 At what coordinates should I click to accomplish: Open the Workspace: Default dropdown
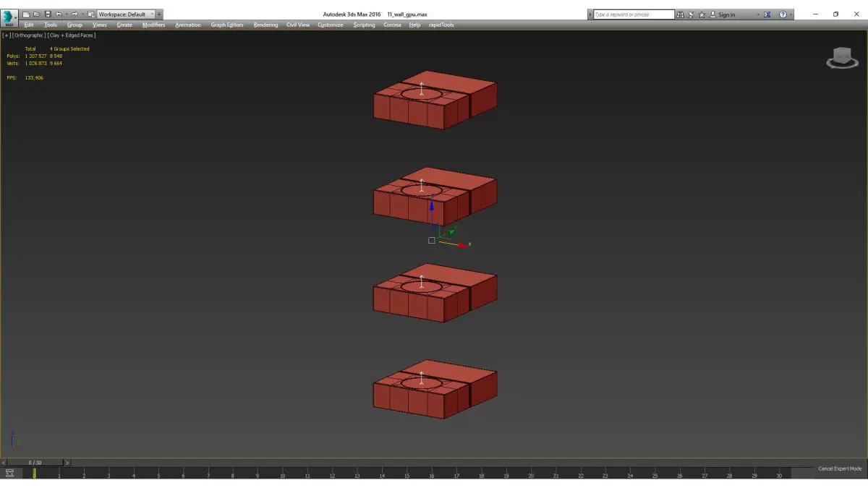126,14
